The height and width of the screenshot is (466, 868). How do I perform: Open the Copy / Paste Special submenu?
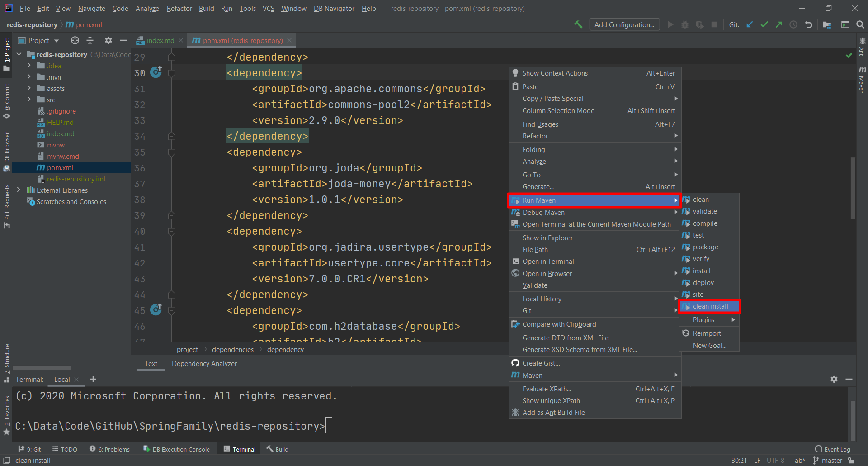point(594,99)
